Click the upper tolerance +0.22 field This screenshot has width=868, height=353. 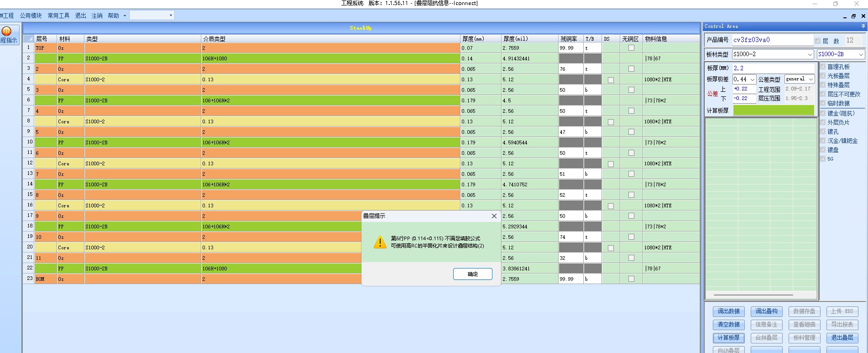pyautogui.click(x=744, y=89)
